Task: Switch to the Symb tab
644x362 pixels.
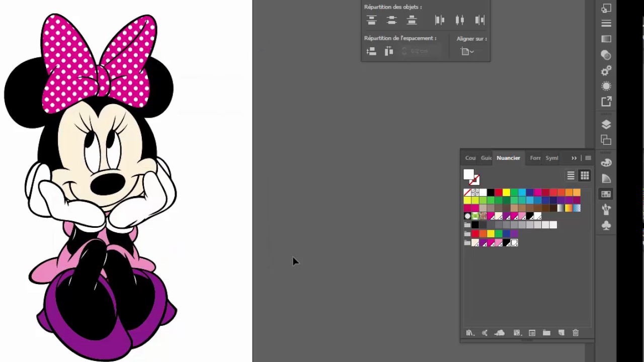Action: pos(552,158)
